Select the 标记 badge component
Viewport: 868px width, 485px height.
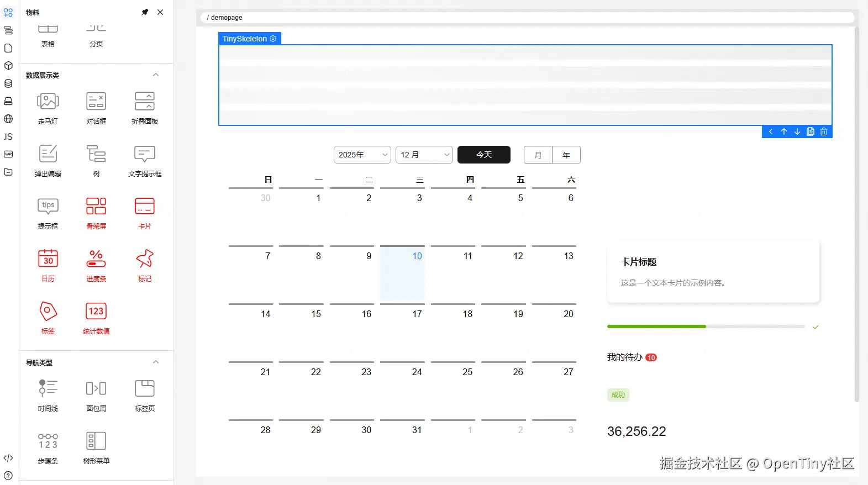click(x=145, y=266)
